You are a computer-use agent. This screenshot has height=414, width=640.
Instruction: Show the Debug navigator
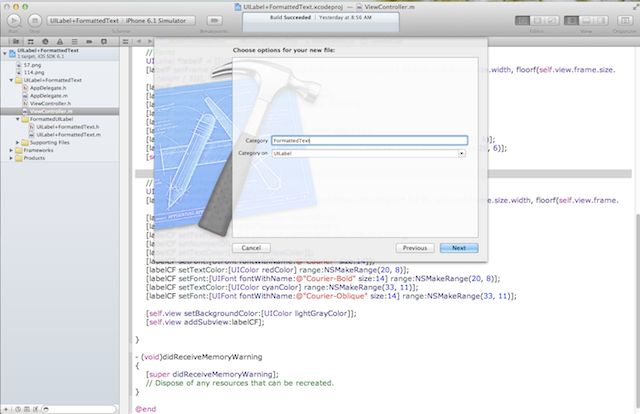point(74,42)
